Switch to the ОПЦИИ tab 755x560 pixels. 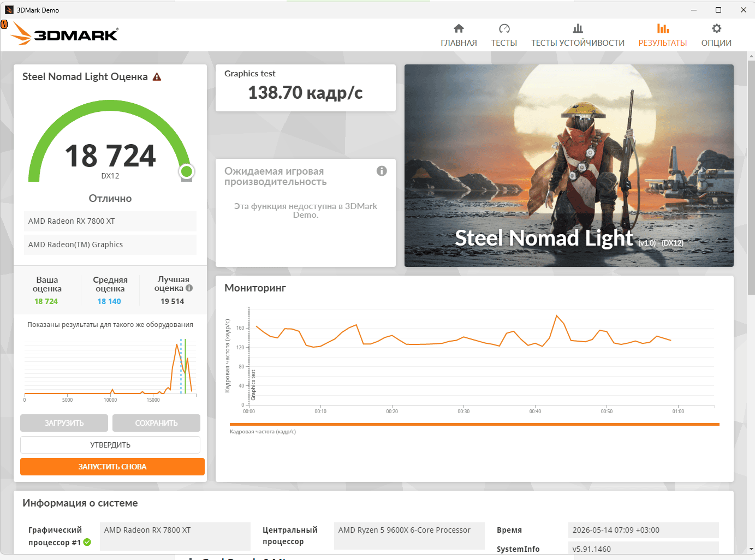[x=716, y=43]
